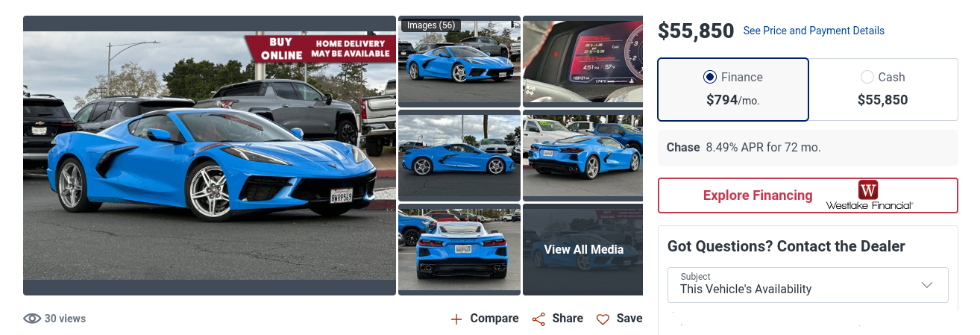This screenshot has width=980, height=335.
Task: Open View All Media gallery
Action: pyautogui.click(x=583, y=249)
